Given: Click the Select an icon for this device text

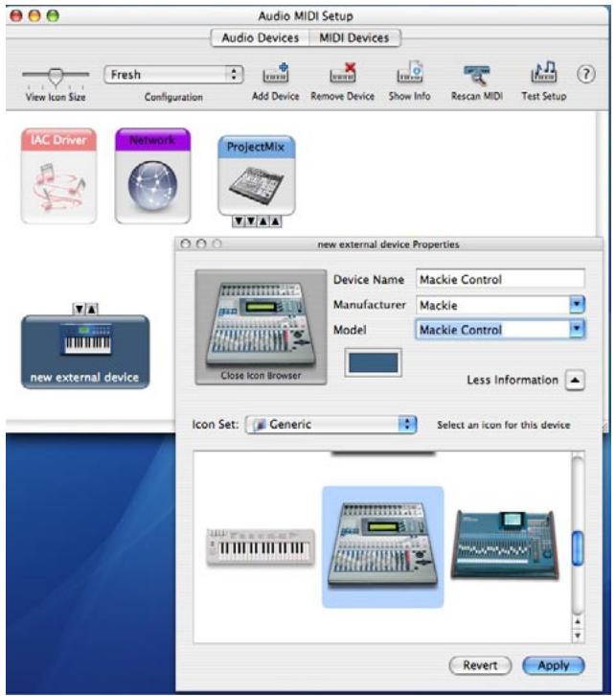Looking at the screenshot, I should point(503,425).
